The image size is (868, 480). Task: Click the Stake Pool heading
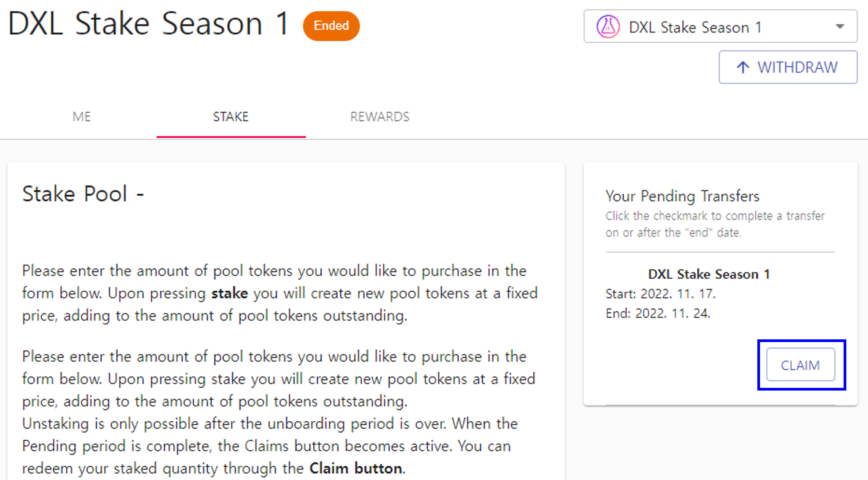pyautogui.click(x=83, y=194)
